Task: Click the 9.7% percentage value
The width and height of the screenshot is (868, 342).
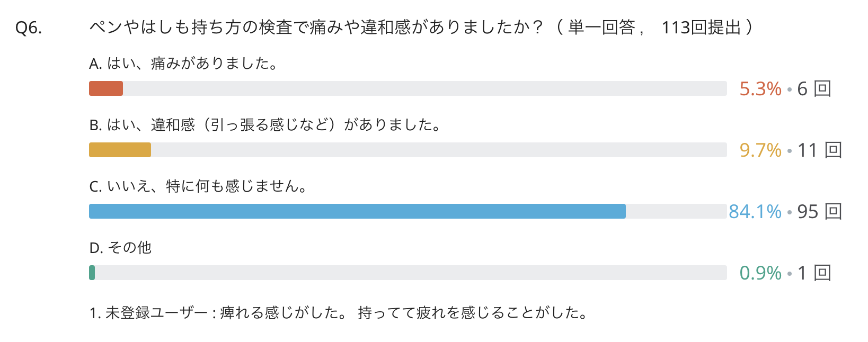Action: click(760, 150)
